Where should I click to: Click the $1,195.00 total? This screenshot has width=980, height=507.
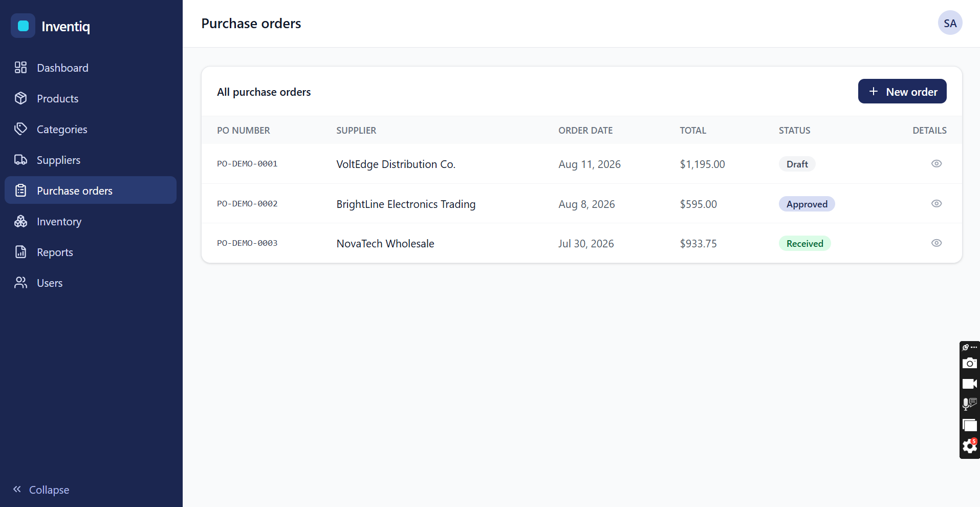click(x=702, y=164)
